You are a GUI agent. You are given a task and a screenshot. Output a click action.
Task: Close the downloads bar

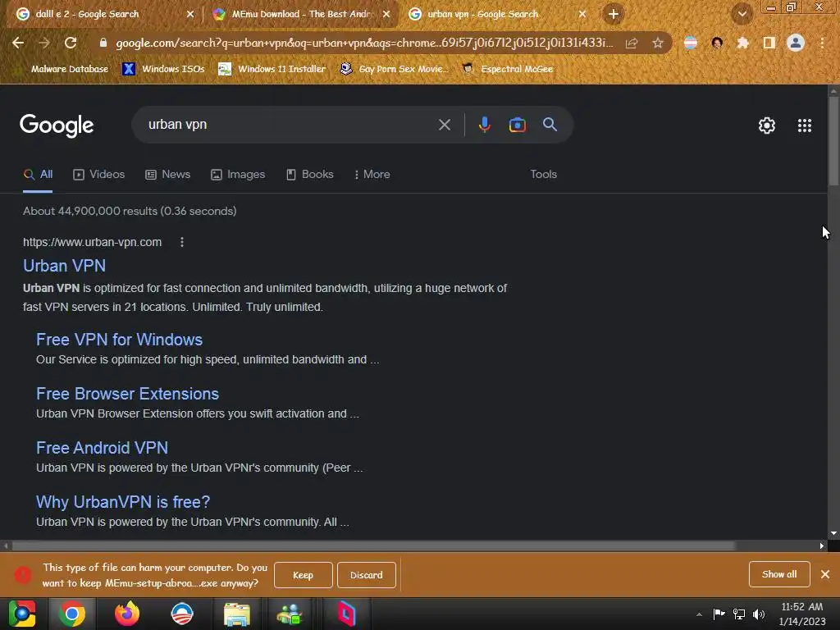pyautogui.click(x=825, y=574)
